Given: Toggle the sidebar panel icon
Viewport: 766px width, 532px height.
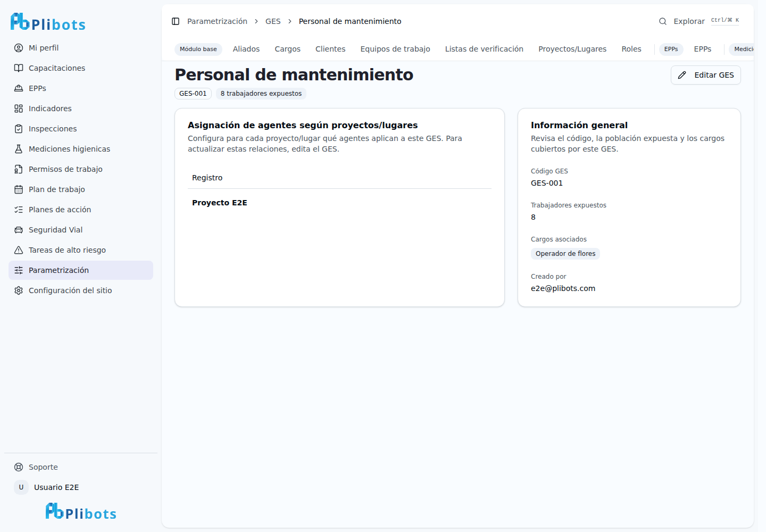Looking at the screenshot, I should (176, 21).
